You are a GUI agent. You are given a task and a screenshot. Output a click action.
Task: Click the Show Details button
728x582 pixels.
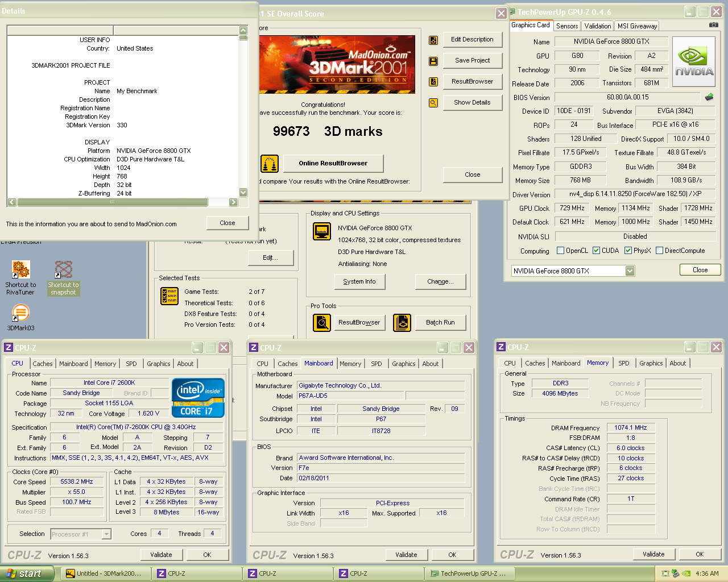tap(472, 102)
